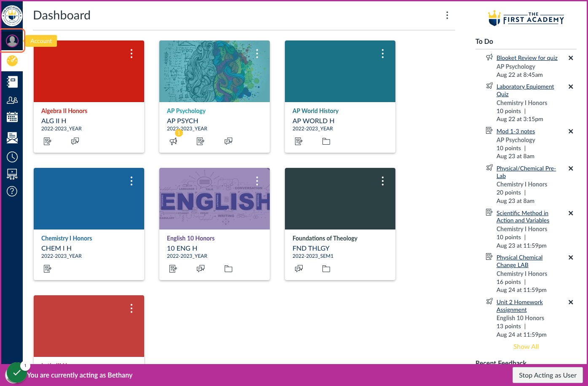
Task: Open the Inbox from the sidebar
Action: click(12, 137)
